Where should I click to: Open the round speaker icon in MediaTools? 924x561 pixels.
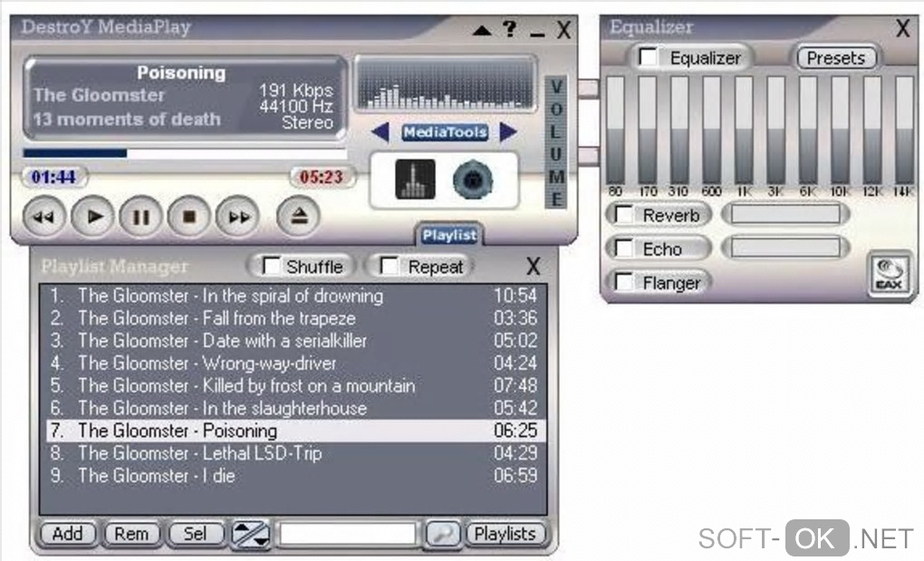click(x=473, y=179)
